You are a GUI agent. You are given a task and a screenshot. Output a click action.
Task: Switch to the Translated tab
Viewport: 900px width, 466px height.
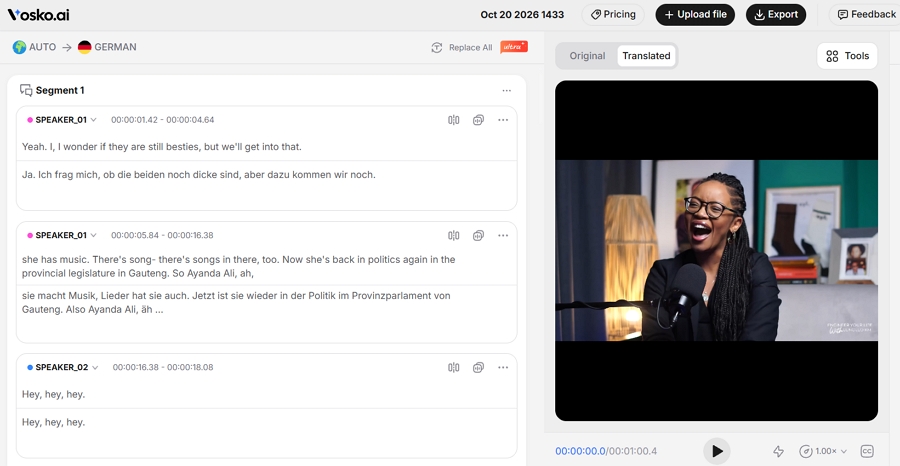pos(646,56)
